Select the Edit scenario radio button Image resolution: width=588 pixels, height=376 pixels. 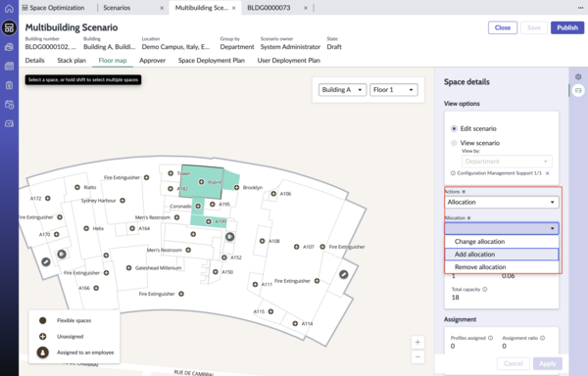(454, 128)
